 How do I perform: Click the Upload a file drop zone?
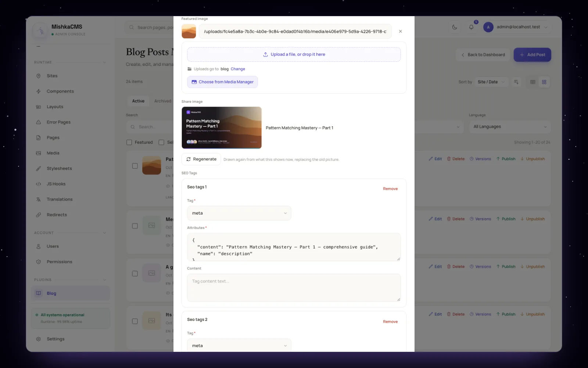click(294, 54)
